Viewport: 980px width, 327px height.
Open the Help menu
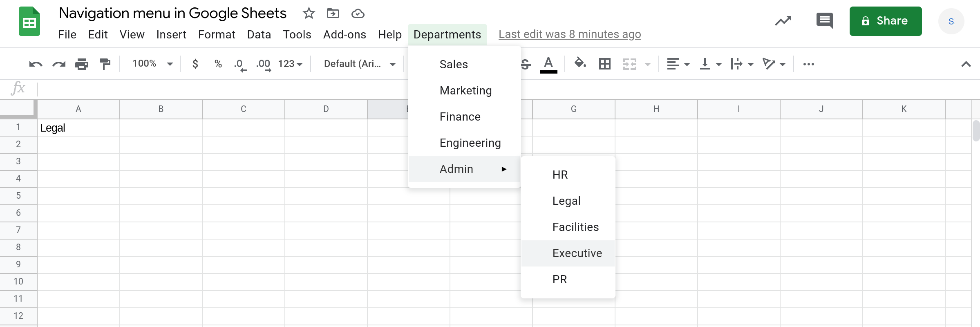pos(389,34)
